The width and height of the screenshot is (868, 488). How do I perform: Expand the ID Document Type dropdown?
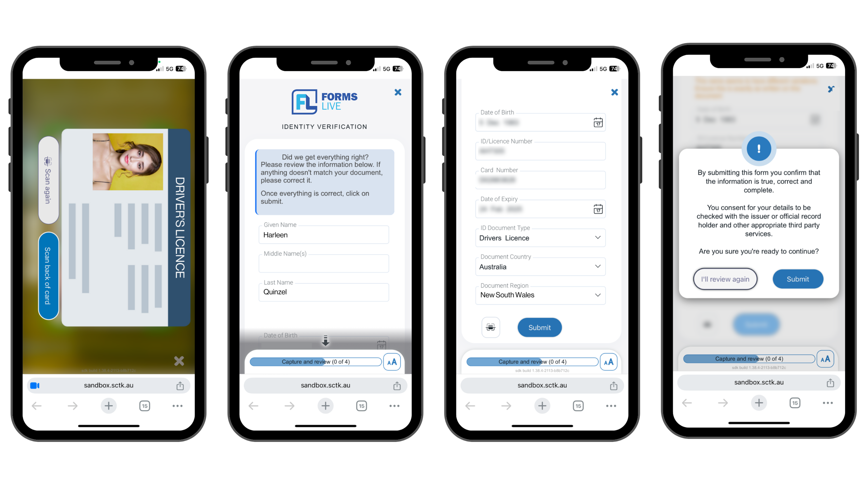click(598, 237)
